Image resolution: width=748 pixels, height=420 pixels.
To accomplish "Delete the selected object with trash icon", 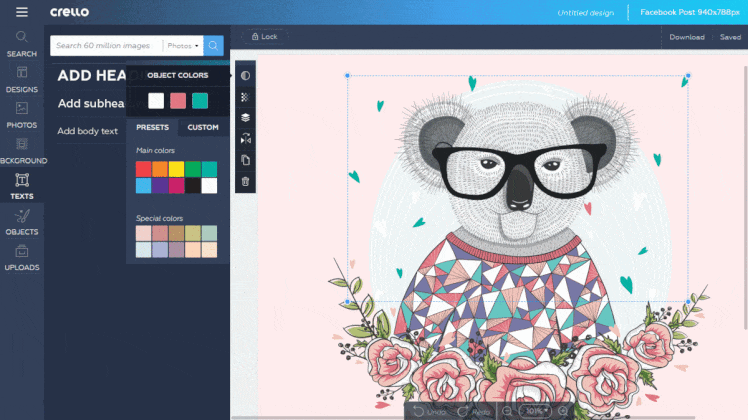I will tap(245, 181).
